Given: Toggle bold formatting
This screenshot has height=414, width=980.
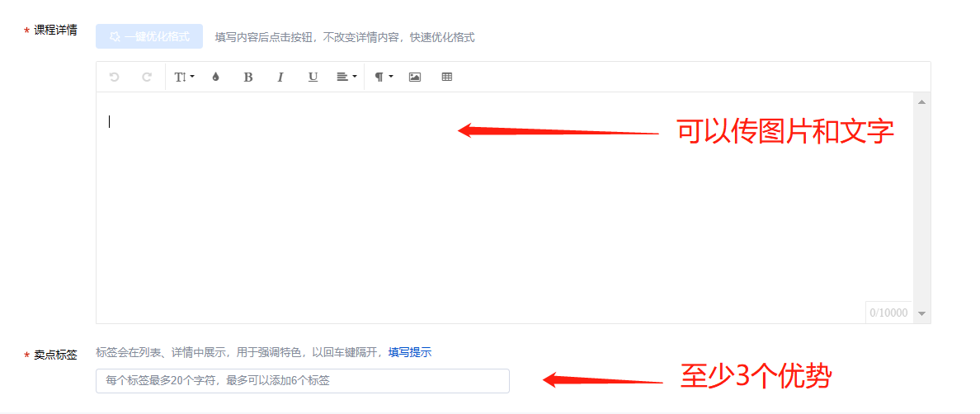Looking at the screenshot, I should [x=248, y=77].
